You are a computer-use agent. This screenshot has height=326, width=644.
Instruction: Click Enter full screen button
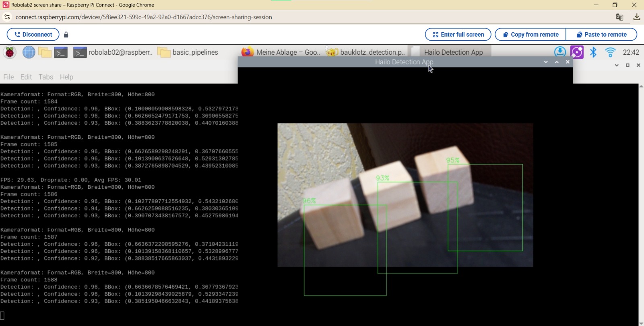(458, 35)
